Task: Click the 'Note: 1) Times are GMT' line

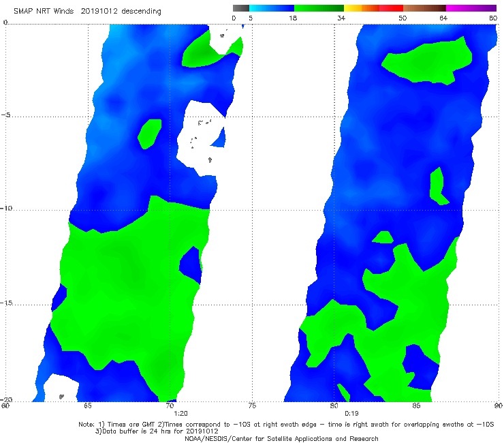Action: 286,425
